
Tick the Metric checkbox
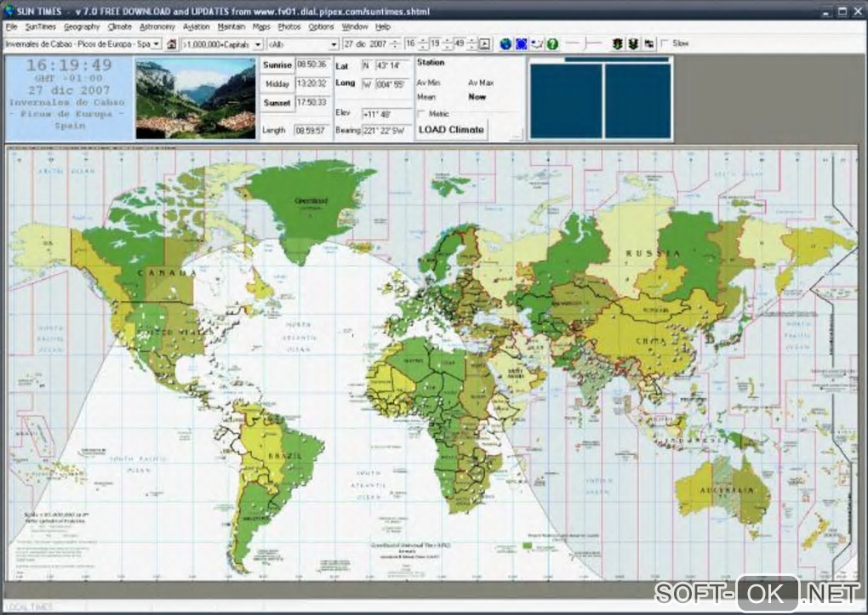[422, 113]
